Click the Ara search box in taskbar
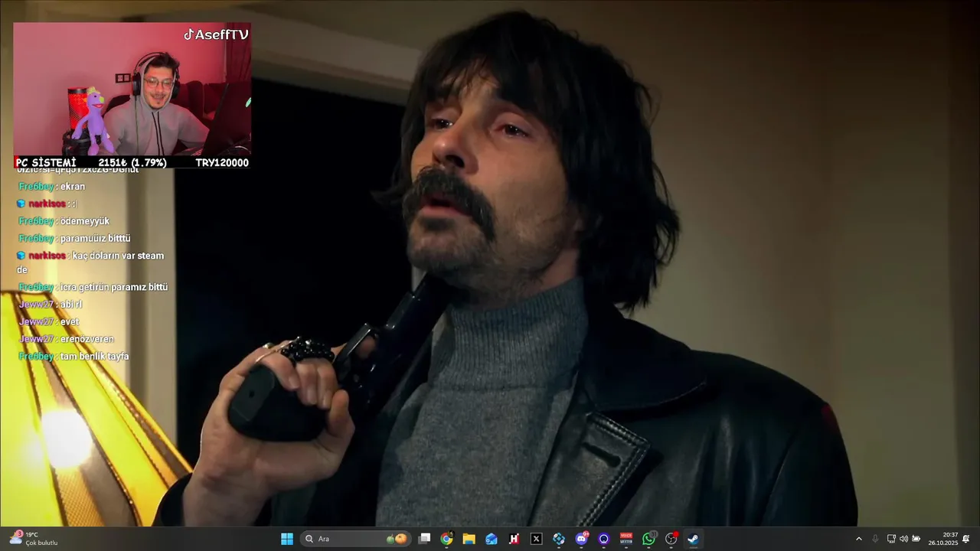This screenshot has width=980, height=551. (x=355, y=539)
